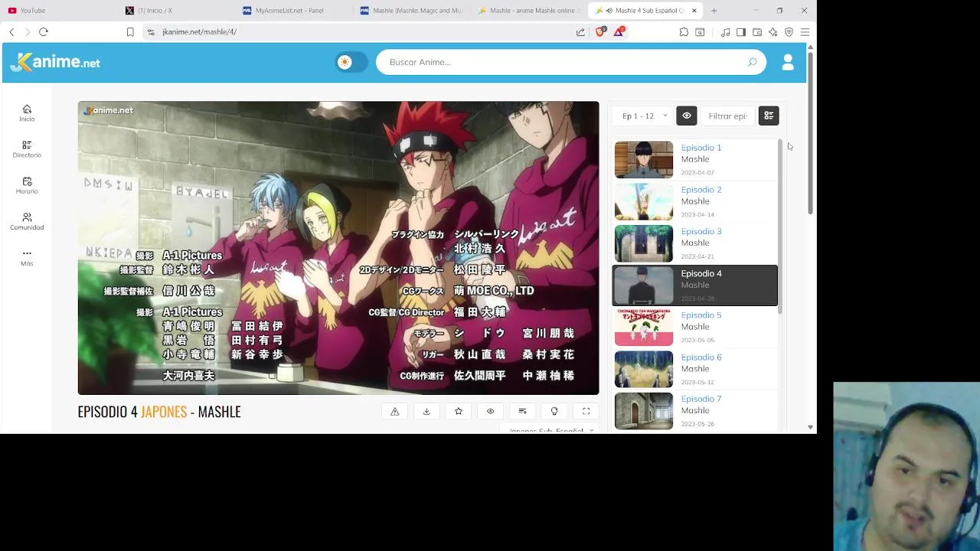Open Brave Wallet icon

point(757,32)
